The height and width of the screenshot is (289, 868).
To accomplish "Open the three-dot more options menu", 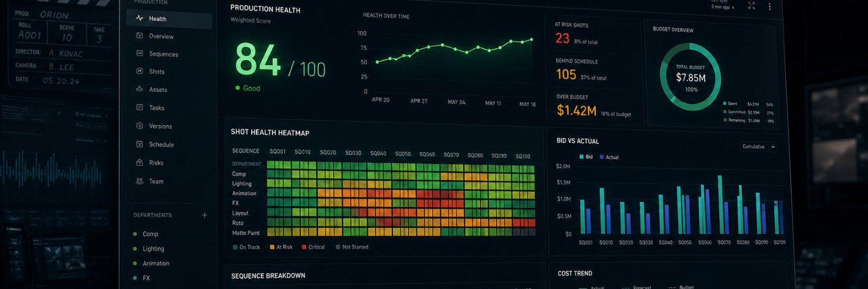I will (x=770, y=6).
